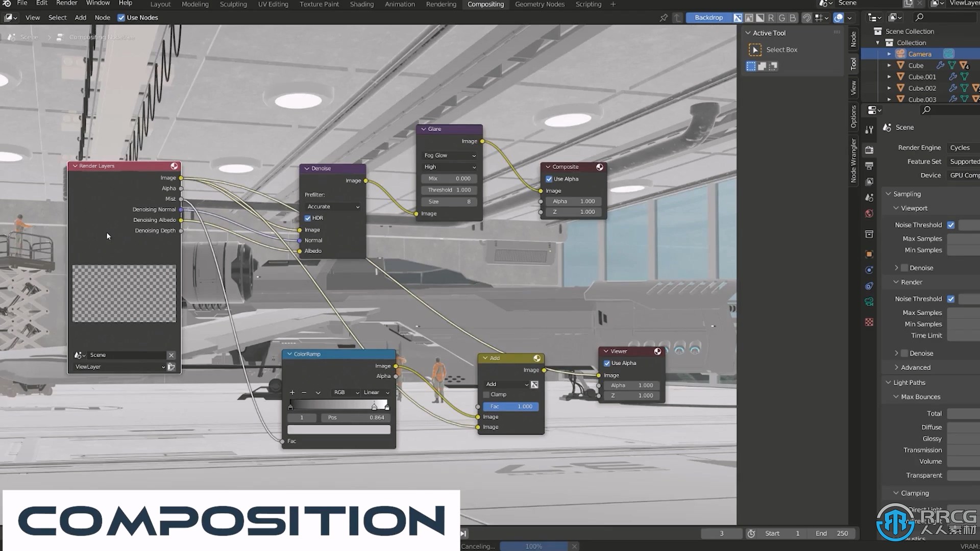This screenshot has height=551, width=980.
Task: Open the Shading workspace tab
Action: (x=361, y=4)
